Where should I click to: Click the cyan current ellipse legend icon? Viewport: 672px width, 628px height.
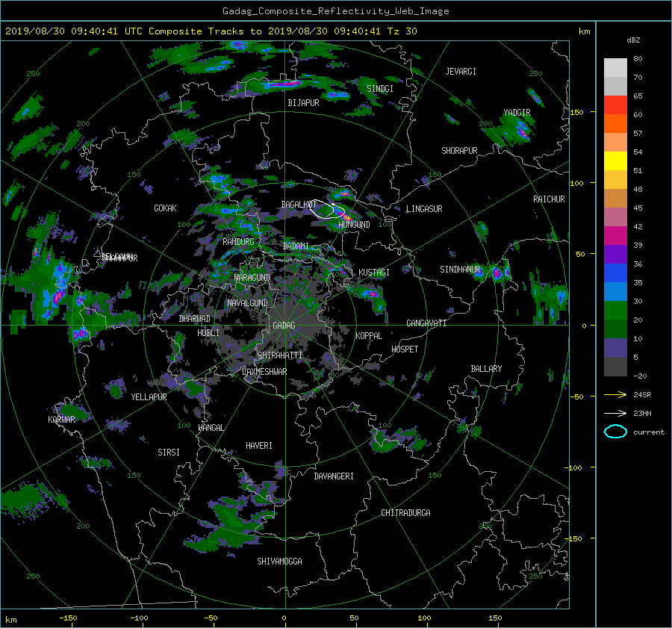(x=615, y=432)
